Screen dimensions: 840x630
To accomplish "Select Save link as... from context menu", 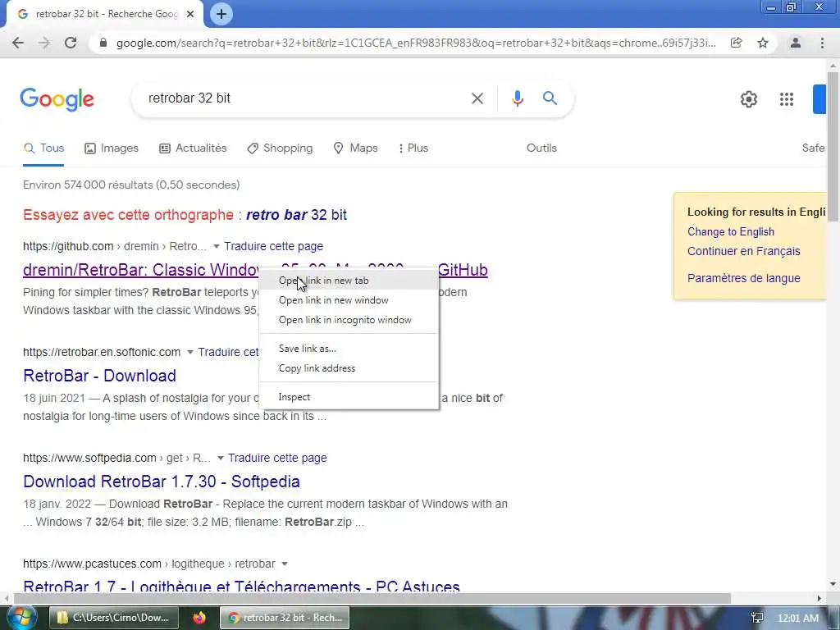I will (349, 349).
